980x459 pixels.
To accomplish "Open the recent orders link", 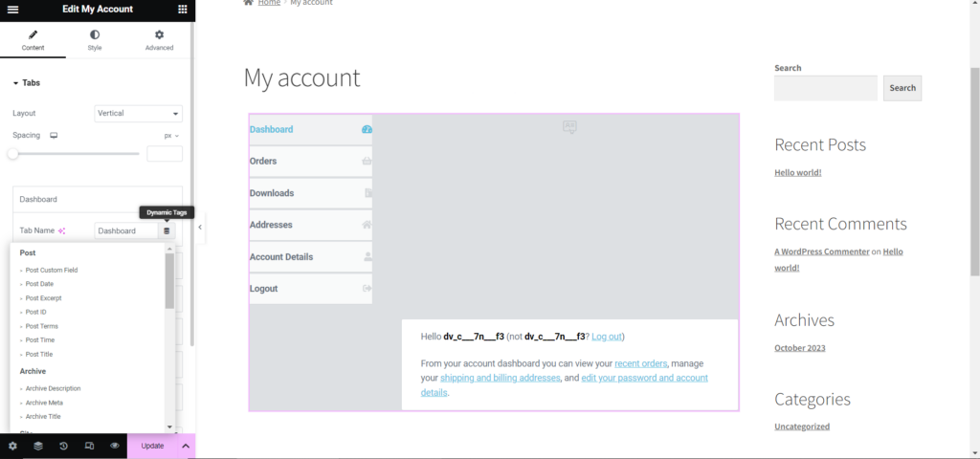I will click(640, 363).
